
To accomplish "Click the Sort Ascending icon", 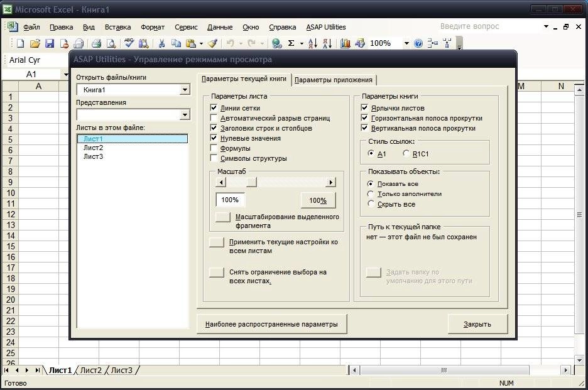I will tap(313, 43).
